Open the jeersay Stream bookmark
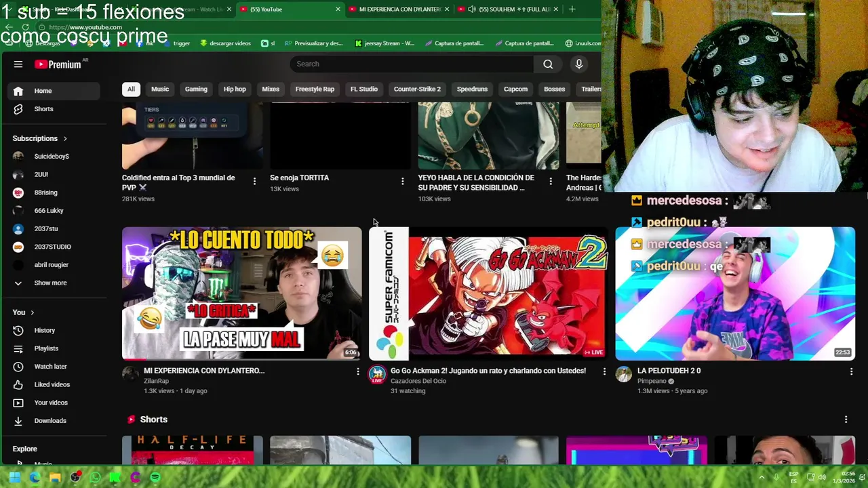The height and width of the screenshot is (488, 868). point(384,43)
